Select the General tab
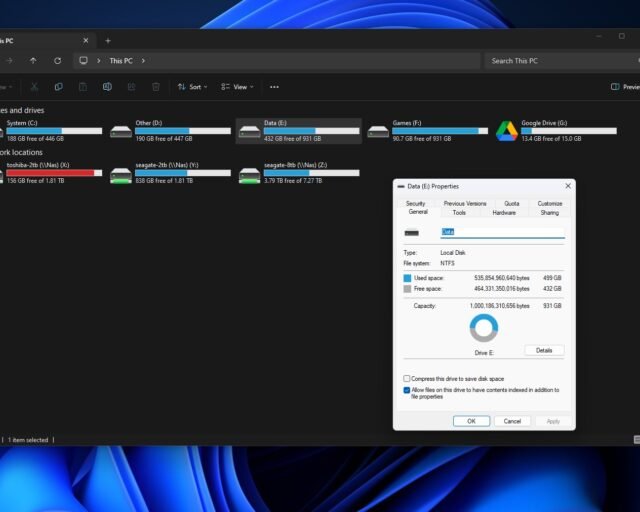Screen dimensions: 640x512 click(x=418, y=212)
